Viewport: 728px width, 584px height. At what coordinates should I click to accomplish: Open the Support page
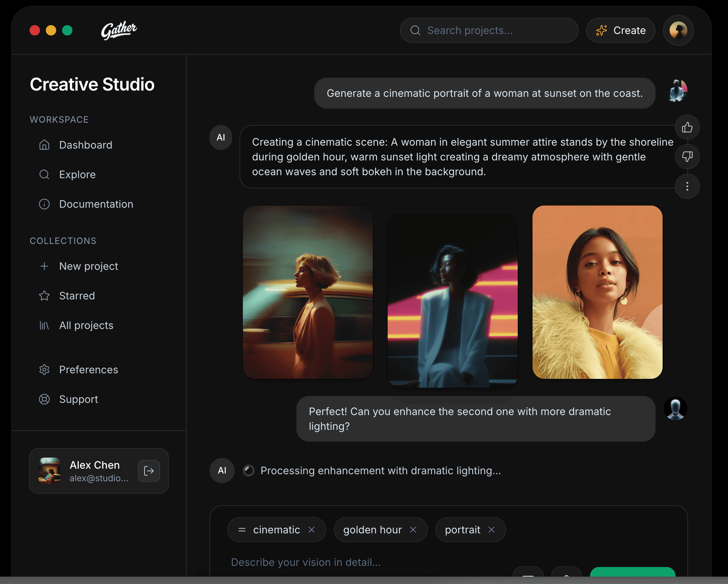(x=78, y=399)
